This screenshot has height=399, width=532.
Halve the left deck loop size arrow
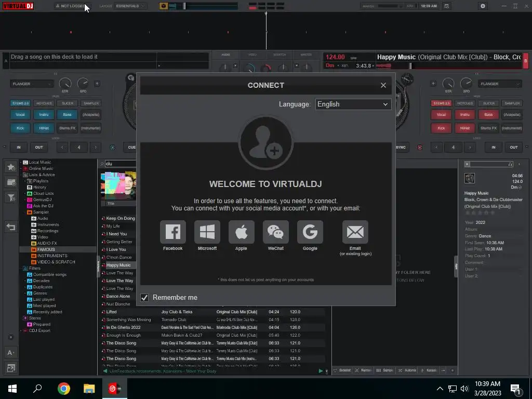[x=62, y=147]
